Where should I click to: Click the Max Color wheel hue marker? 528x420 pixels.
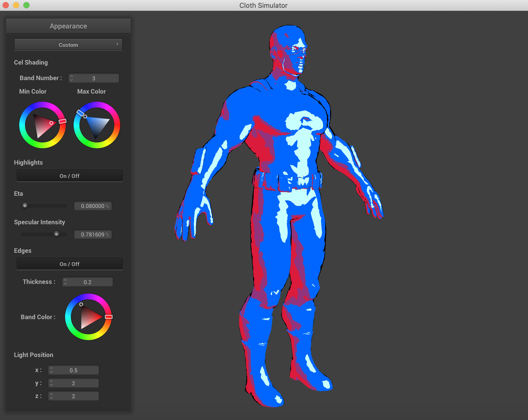80,113
